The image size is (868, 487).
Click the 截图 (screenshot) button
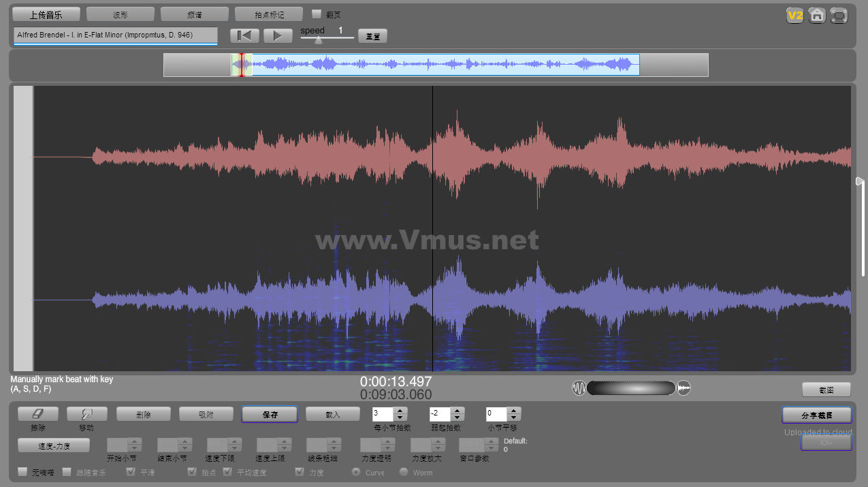click(x=826, y=390)
